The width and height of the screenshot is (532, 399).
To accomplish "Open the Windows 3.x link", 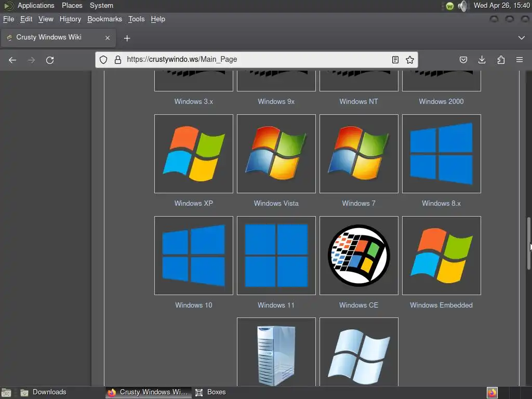I will pyautogui.click(x=194, y=101).
